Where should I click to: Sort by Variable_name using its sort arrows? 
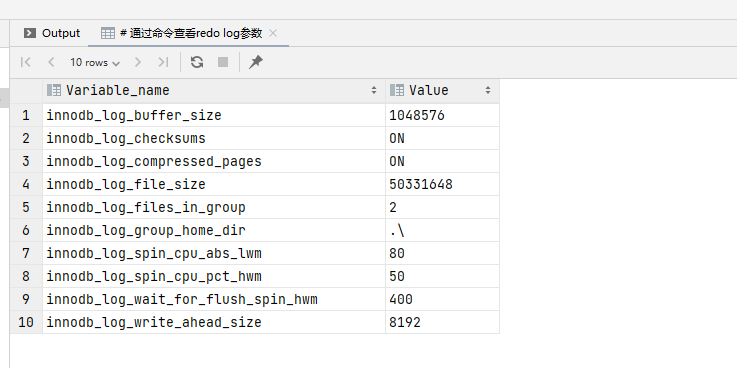374,90
